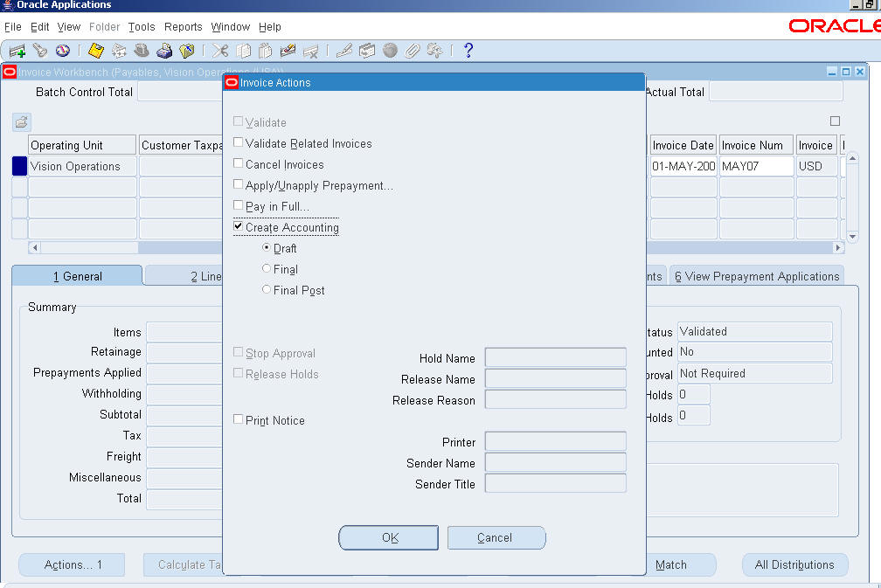Click the Save floppy disk icon
The image size is (881, 588).
[x=96, y=51]
